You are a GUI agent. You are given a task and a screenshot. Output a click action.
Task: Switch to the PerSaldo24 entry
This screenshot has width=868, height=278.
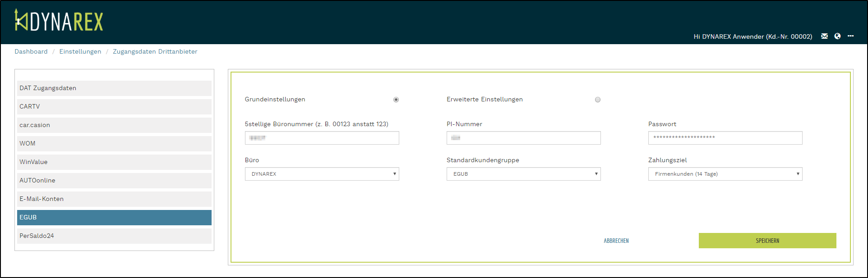coord(114,236)
